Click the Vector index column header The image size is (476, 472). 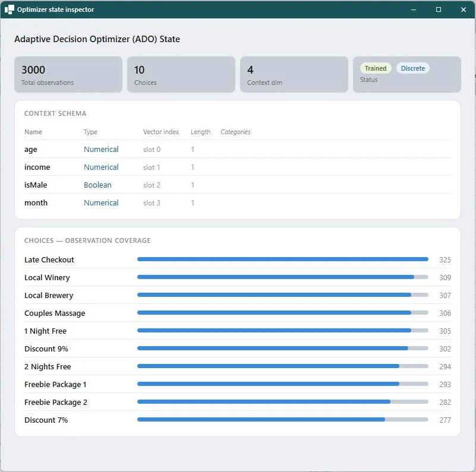161,132
